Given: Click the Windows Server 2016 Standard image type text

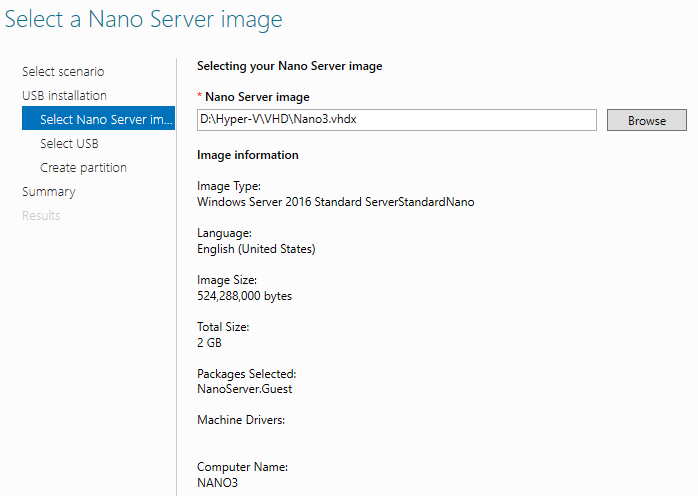Looking at the screenshot, I should click(x=335, y=202).
